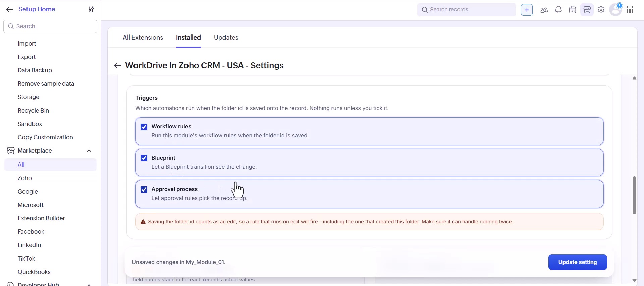Open Data Backup in sidebar

coord(35,70)
